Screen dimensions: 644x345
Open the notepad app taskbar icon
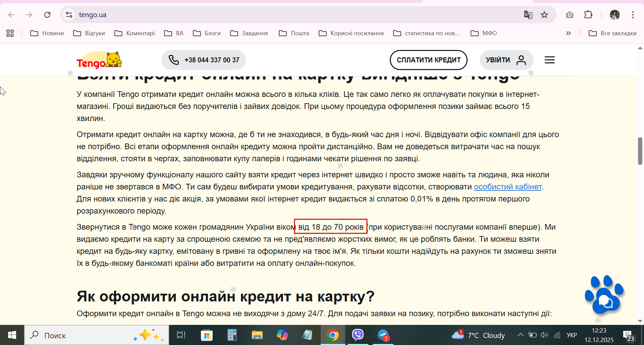pos(307,335)
